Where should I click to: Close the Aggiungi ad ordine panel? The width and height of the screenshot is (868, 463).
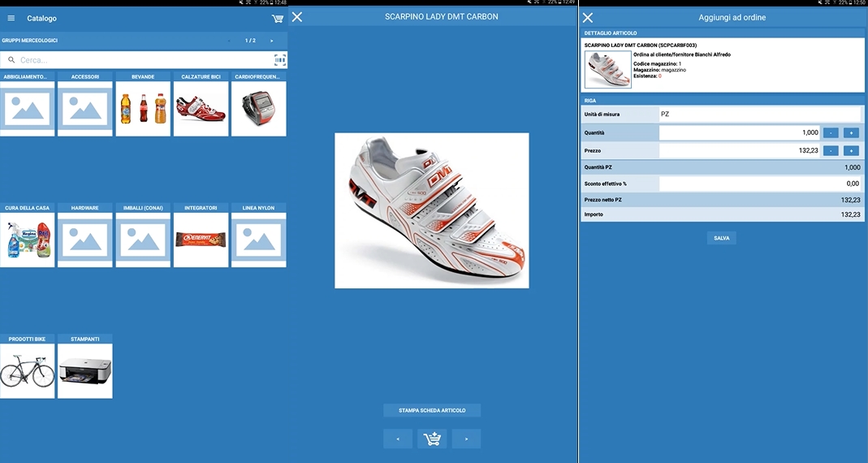pyautogui.click(x=588, y=18)
